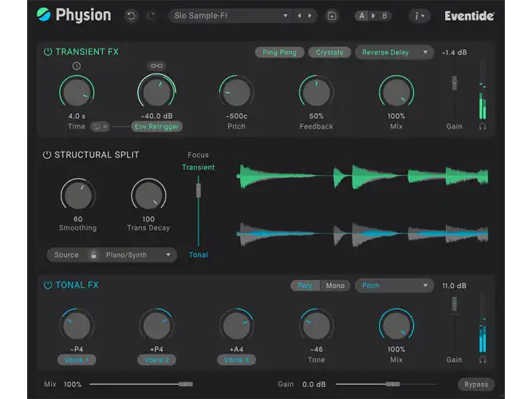Copy A to B with the arrow
The width and height of the screenshot is (532, 399).
pos(373,16)
